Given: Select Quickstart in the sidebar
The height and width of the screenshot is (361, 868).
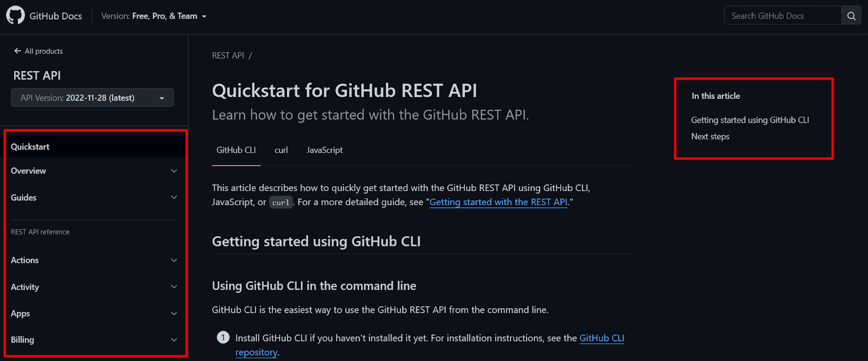Looking at the screenshot, I should 30,147.
